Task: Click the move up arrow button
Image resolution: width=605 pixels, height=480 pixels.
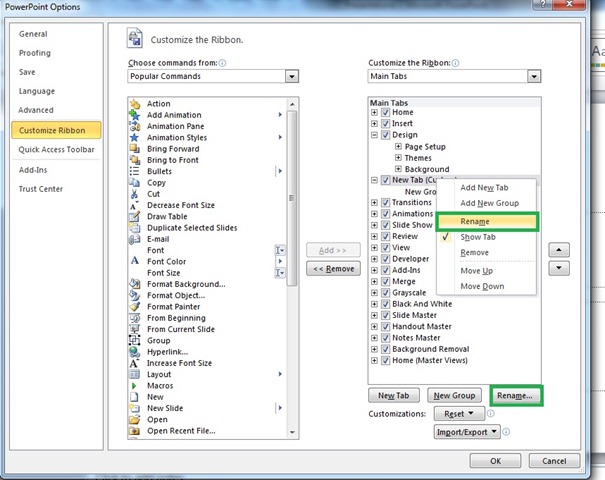Action: click(559, 250)
